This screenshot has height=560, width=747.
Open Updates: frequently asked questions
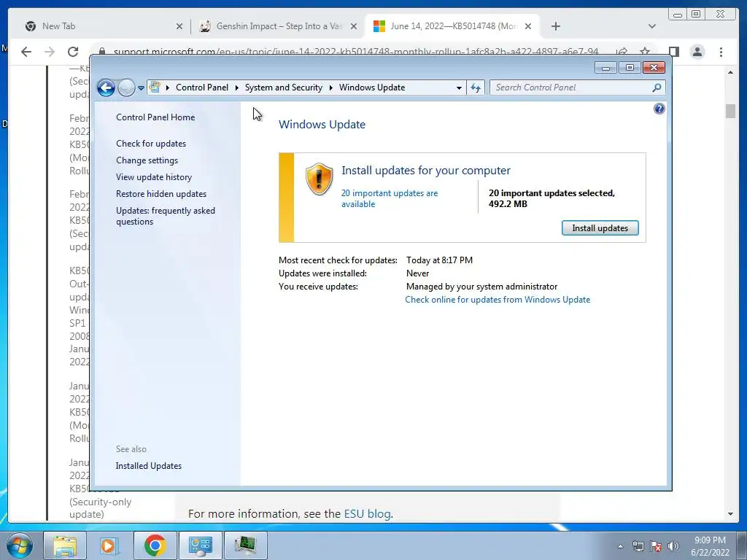166,216
